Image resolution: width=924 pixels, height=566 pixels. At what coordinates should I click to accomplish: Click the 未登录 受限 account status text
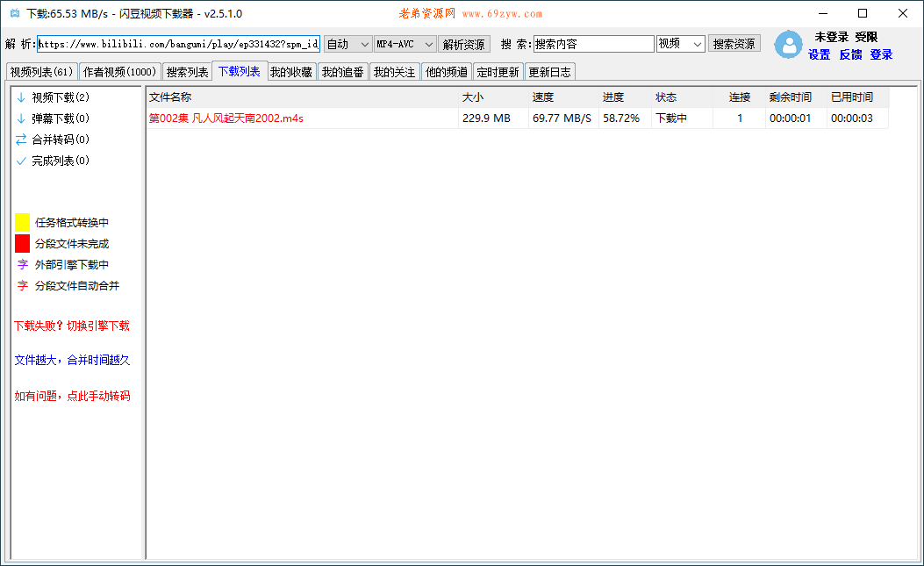click(x=846, y=37)
